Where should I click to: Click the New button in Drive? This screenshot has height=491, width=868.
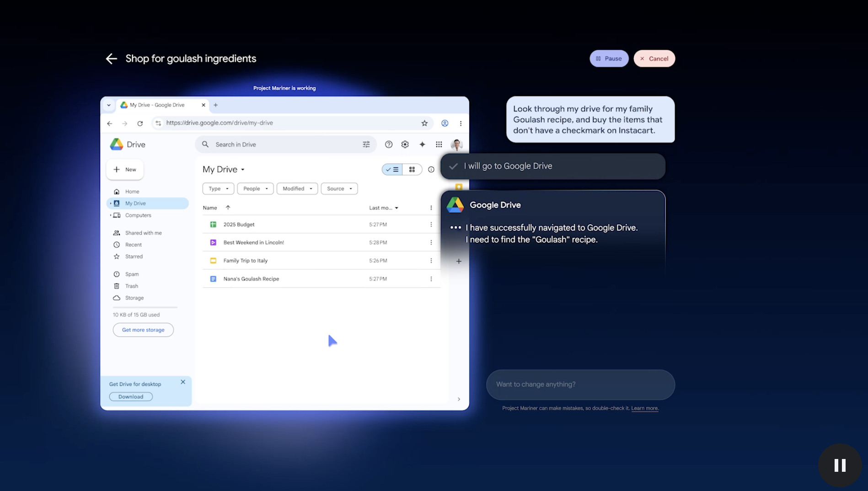125,170
